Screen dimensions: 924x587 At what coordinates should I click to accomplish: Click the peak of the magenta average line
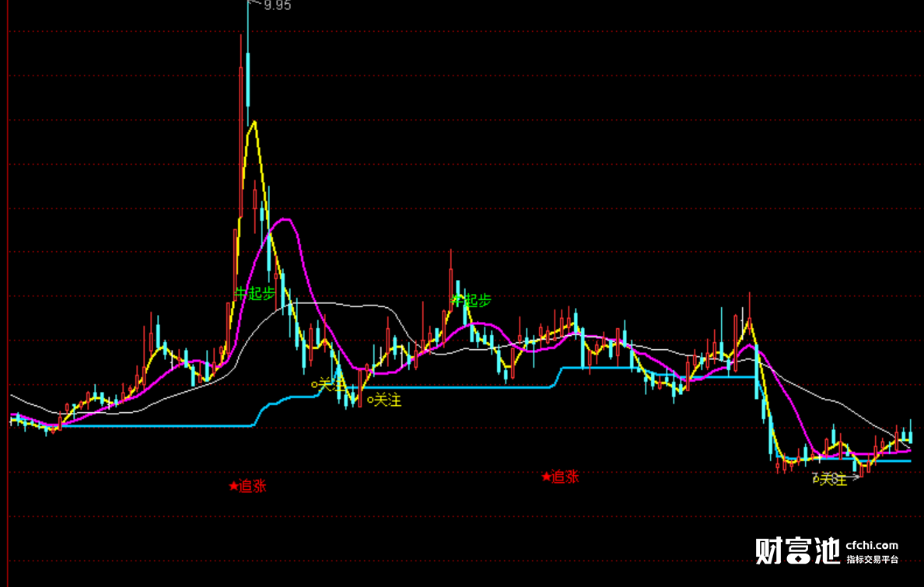[285, 220]
